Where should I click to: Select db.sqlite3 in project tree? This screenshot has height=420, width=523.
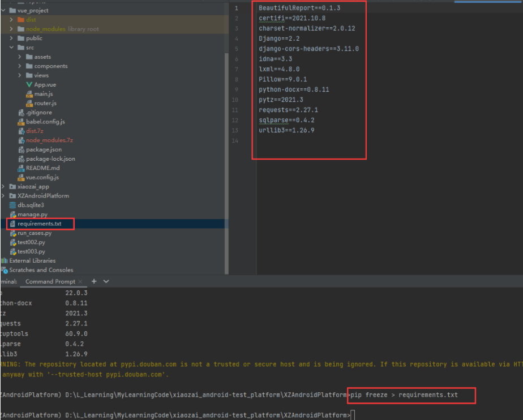(x=31, y=205)
